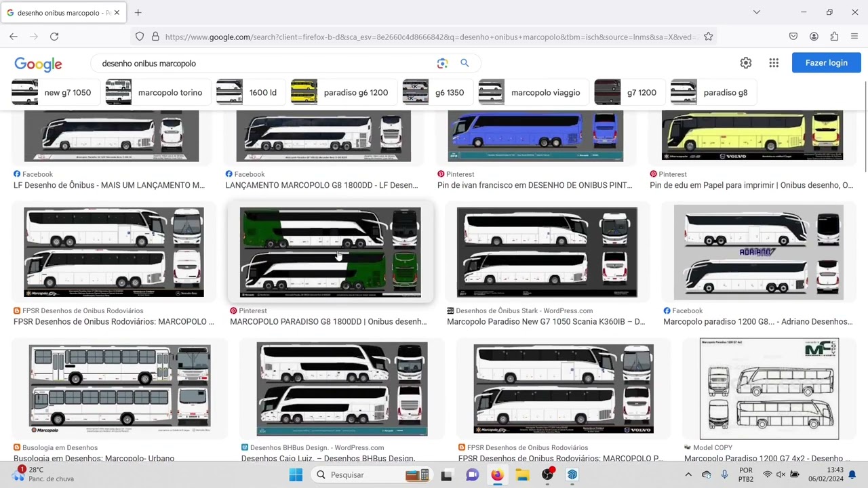
Task: Select the 'paradiso g8' filter chip
Action: click(713, 92)
